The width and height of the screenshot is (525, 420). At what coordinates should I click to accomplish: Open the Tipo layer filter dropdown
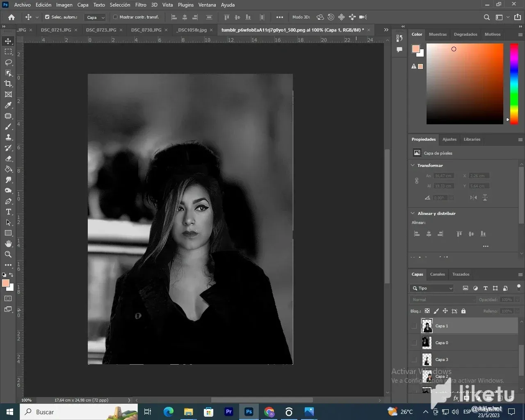[431, 288]
